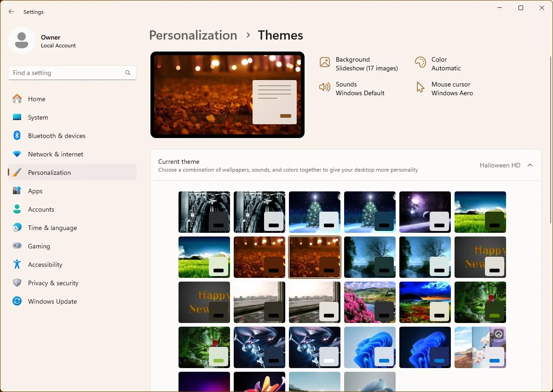The height and width of the screenshot is (392, 553).
Task: Select the railway tracks theme with light swatch
Action: (259, 212)
